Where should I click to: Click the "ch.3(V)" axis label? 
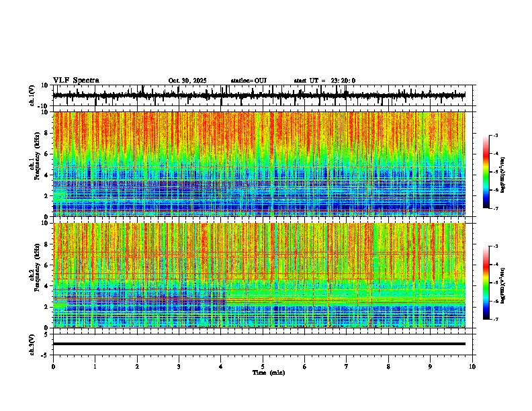pyautogui.click(x=32, y=345)
